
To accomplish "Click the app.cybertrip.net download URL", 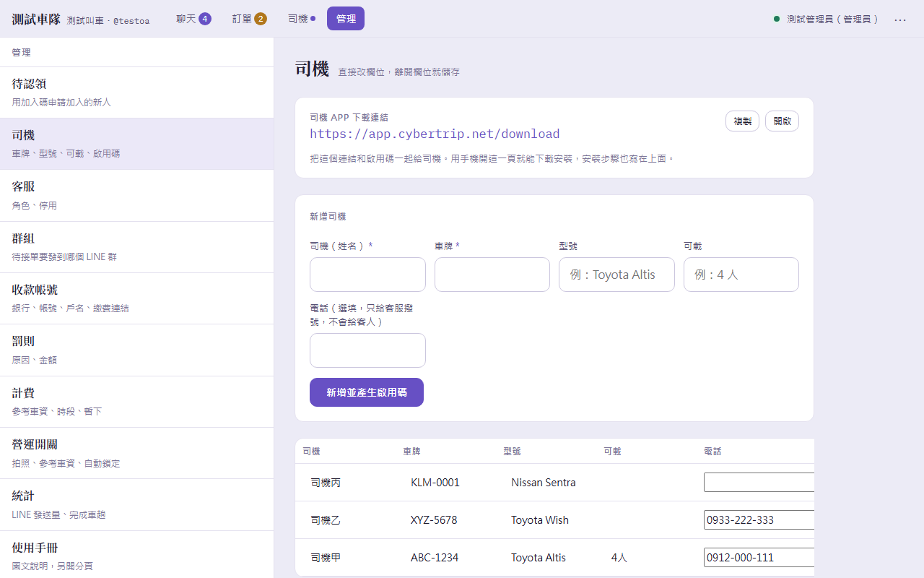I will point(435,134).
